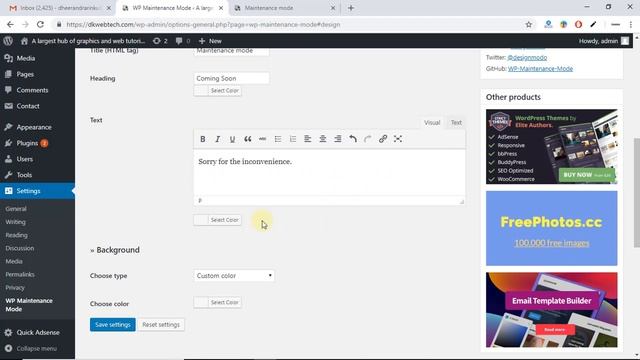The image size is (640, 360).
Task: Create a numbered list
Action: pyautogui.click(x=293, y=139)
